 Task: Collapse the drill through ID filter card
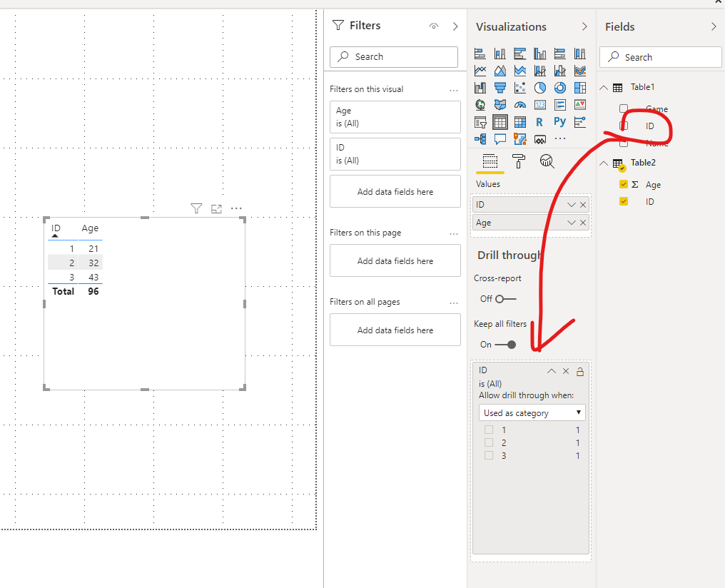pos(552,371)
